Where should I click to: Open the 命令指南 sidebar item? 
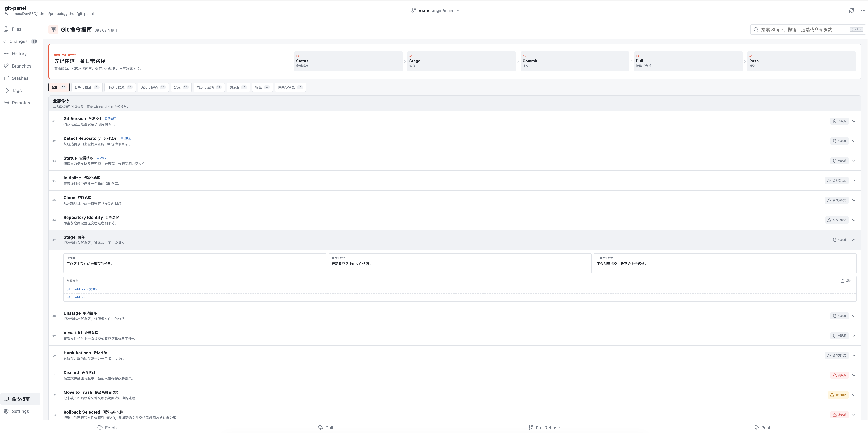pos(20,399)
